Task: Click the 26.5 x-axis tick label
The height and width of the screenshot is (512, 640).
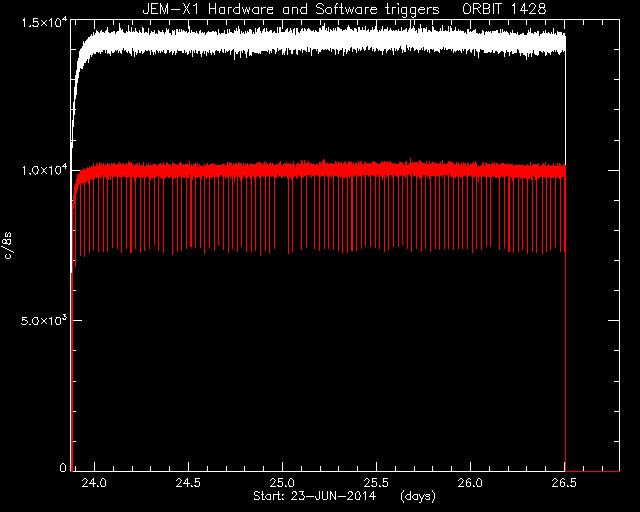Action: pyautogui.click(x=564, y=483)
